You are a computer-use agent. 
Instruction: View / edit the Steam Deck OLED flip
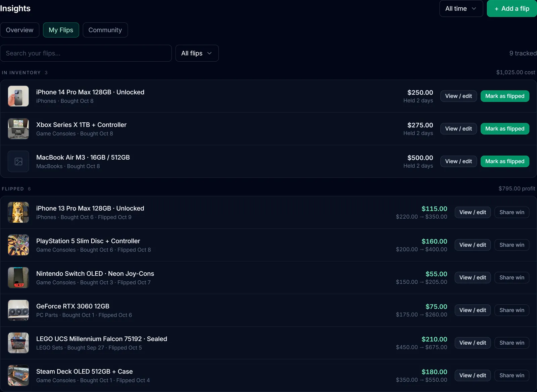click(x=473, y=375)
